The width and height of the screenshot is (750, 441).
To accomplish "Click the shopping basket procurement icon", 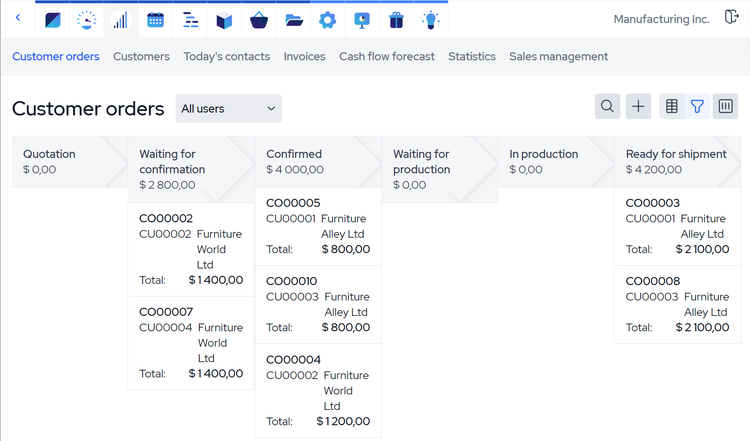I will pyautogui.click(x=258, y=19).
